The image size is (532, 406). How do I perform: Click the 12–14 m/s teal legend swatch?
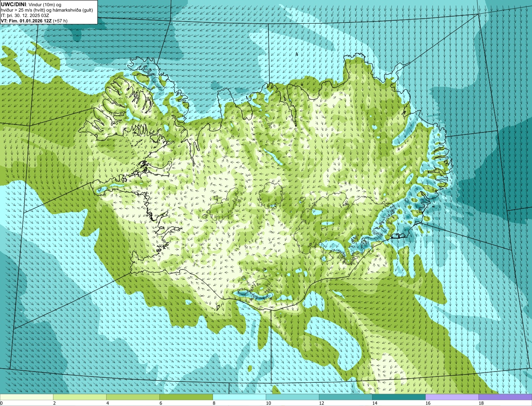click(x=346, y=397)
